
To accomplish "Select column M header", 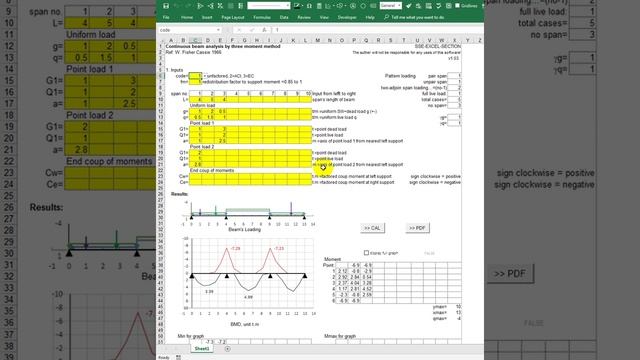I will (317, 40).
